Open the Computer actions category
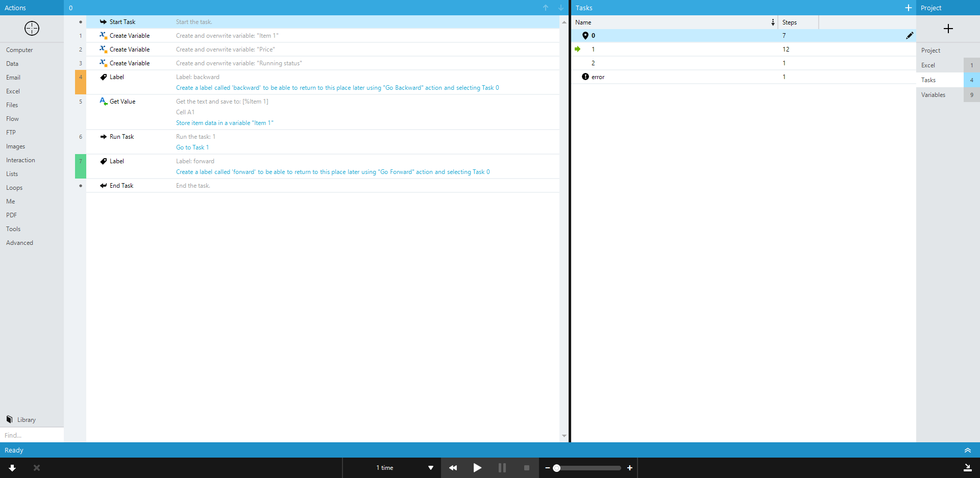Viewport: 980px width, 478px height. 19,50
